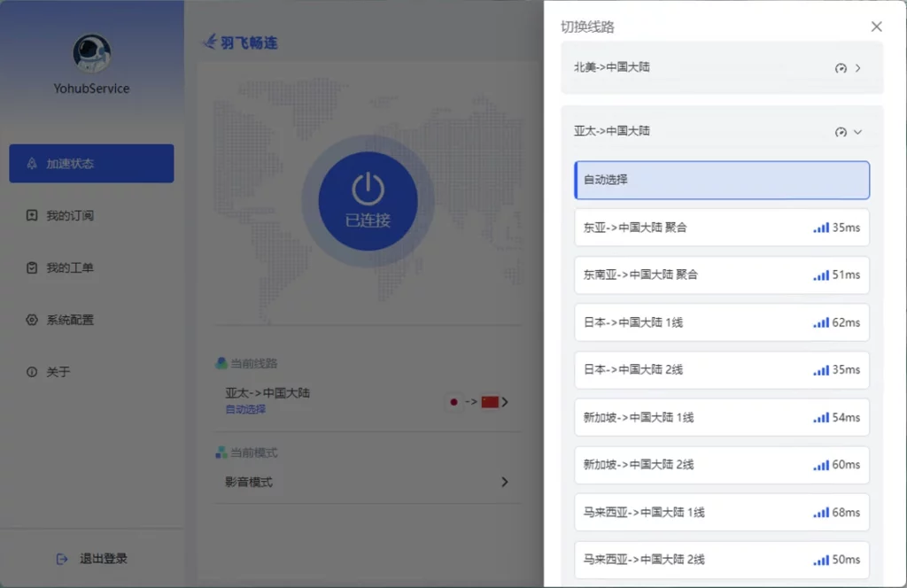Click the close X on 切换线路 panel

click(x=876, y=27)
